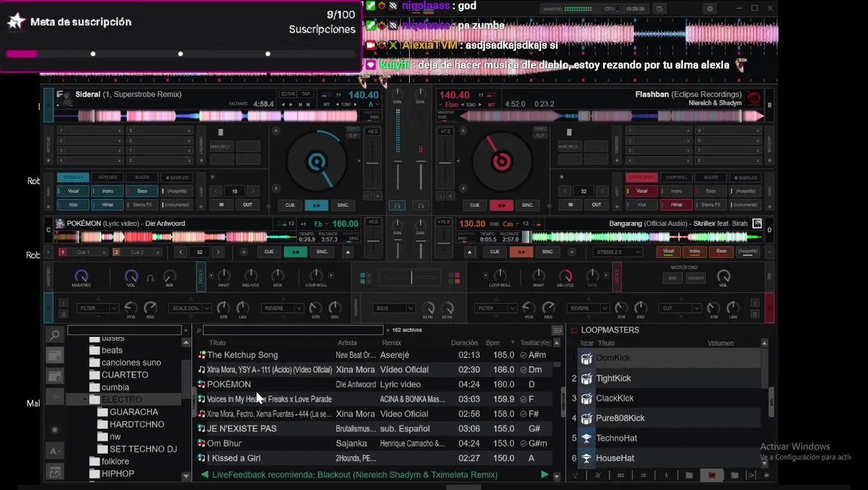Screen dimensions: 868x490
Task: Toggle Instru stem on deck A
Action: (108, 191)
